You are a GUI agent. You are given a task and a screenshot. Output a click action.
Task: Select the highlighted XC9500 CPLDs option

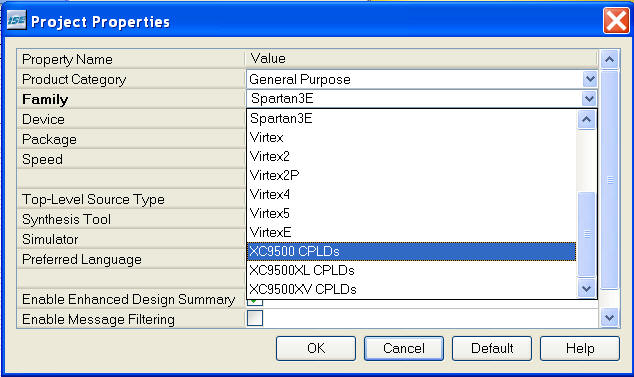(x=411, y=251)
